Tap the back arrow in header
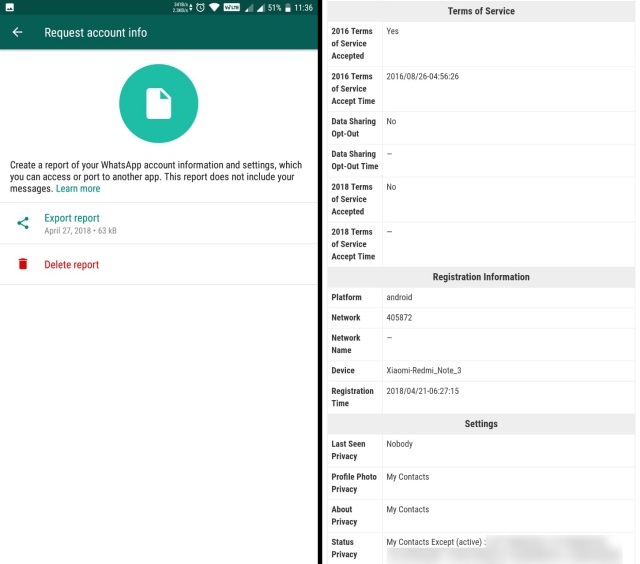 17,32
